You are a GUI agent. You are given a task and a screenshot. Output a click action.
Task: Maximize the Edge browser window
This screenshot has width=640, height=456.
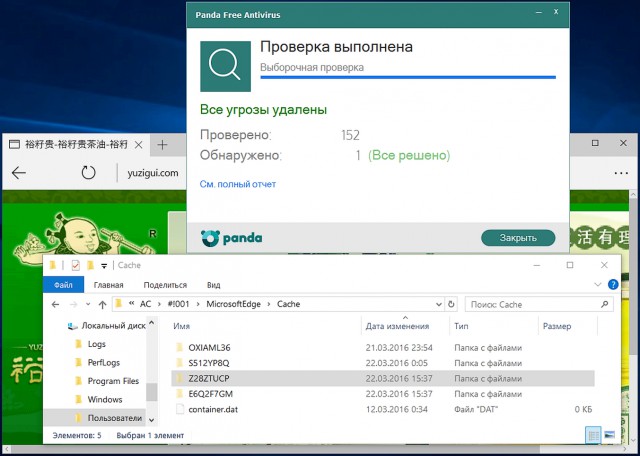click(x=595, y=143)
